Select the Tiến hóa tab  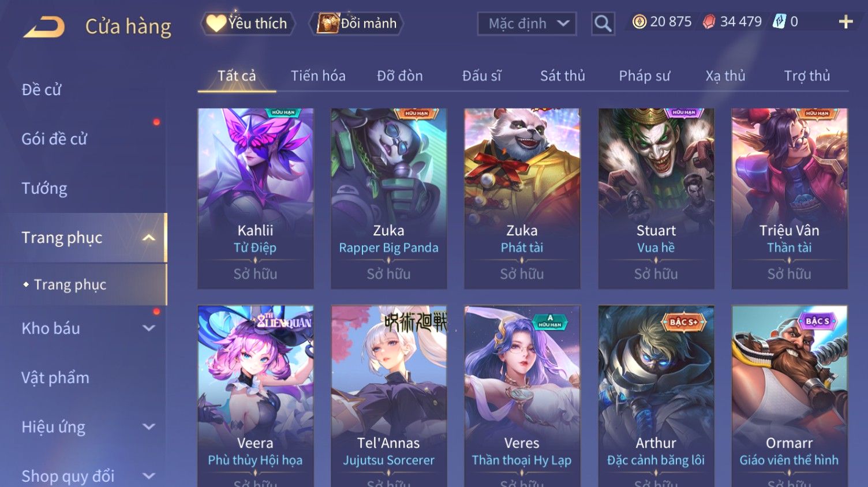point(318,76)
